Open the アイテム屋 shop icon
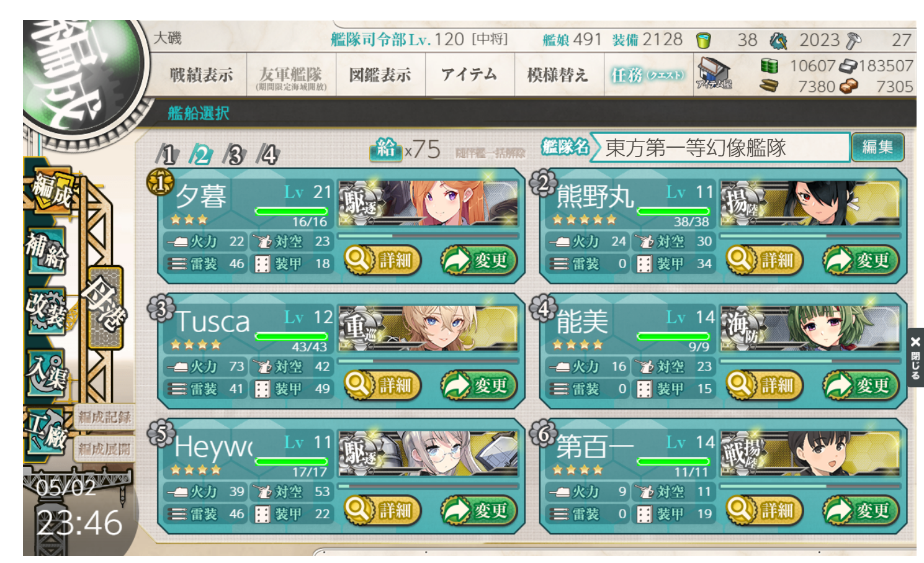924x563 pixels. 714,74
